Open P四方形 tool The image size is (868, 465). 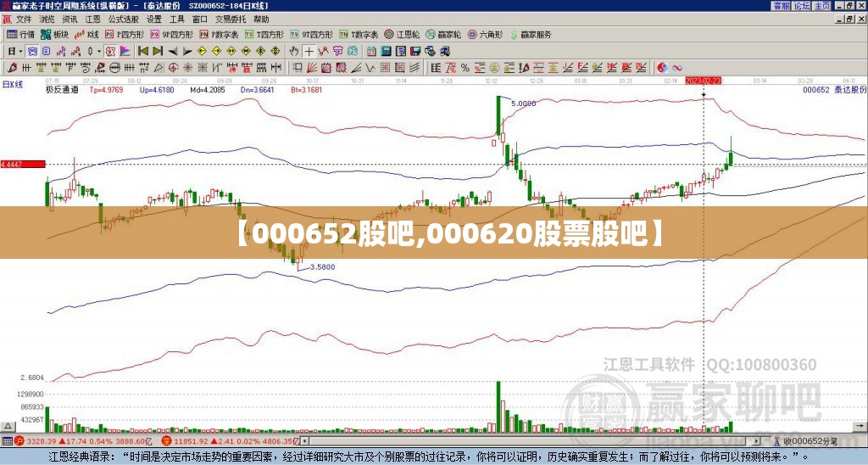(125, 34)
